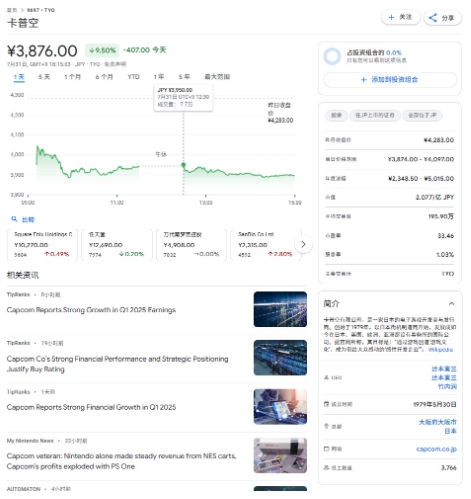471x499 pixels.
Task: Click the 免责声明 disclaimer link under price
Action: click(115, 64)
